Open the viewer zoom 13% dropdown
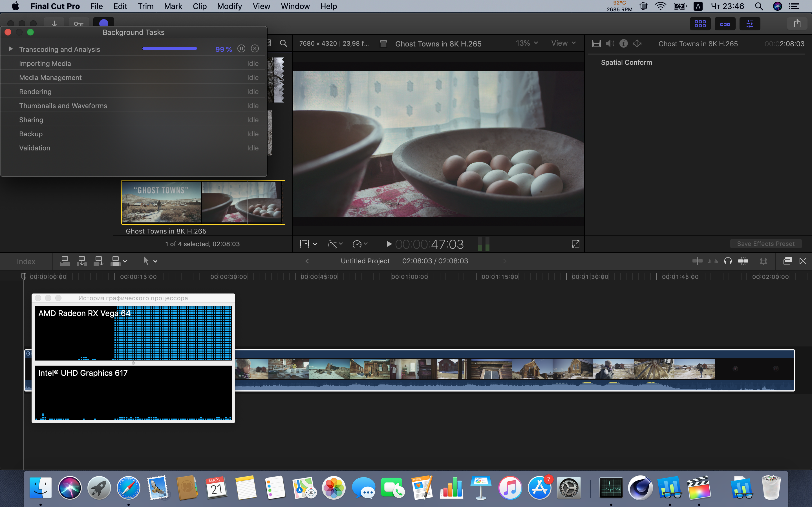Image resolution: width=812 pixels, height=507 pixels. 527,43
